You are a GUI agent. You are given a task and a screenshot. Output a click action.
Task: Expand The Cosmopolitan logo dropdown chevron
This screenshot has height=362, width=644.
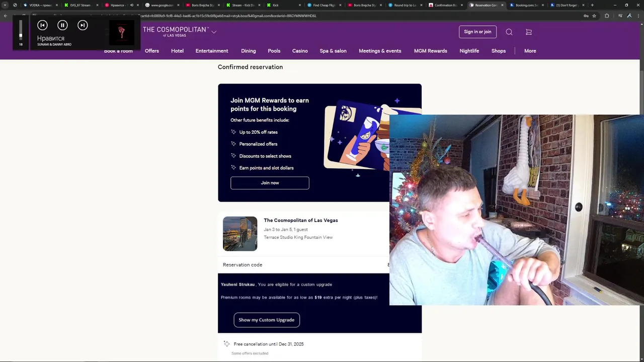point(214,32)
